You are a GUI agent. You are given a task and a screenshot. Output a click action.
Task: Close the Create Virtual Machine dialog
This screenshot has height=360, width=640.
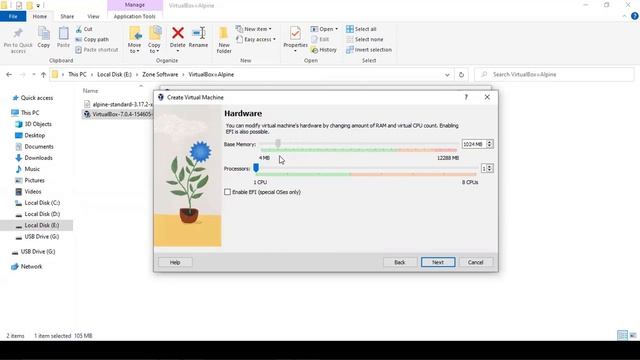(x=487, y=97)
